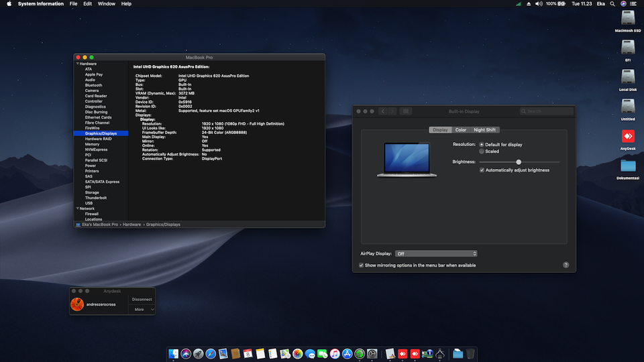Open Safari from the dock
The width and height of the screenshot is (644, 362).
tap(211, 353)
